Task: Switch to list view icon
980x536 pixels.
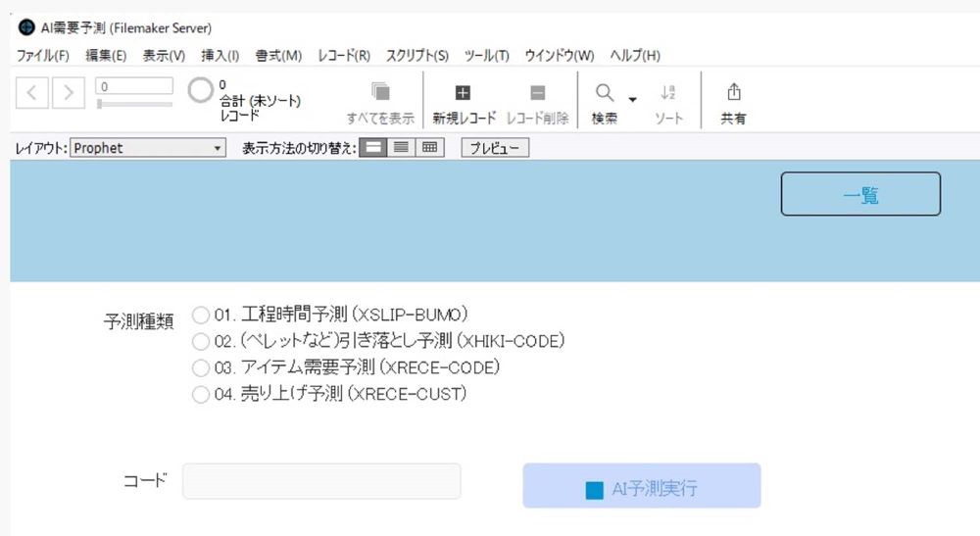Action: click(x=401, y=147)
